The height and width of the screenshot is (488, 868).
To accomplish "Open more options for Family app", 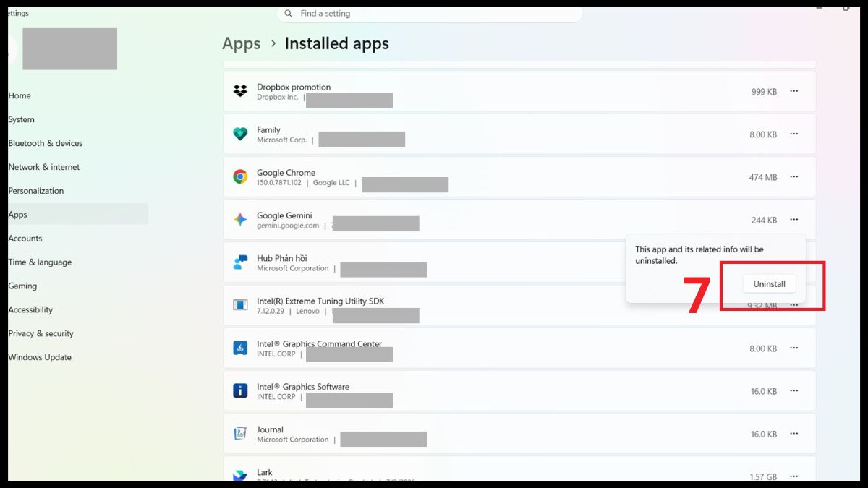I will [x=794, y=134].
